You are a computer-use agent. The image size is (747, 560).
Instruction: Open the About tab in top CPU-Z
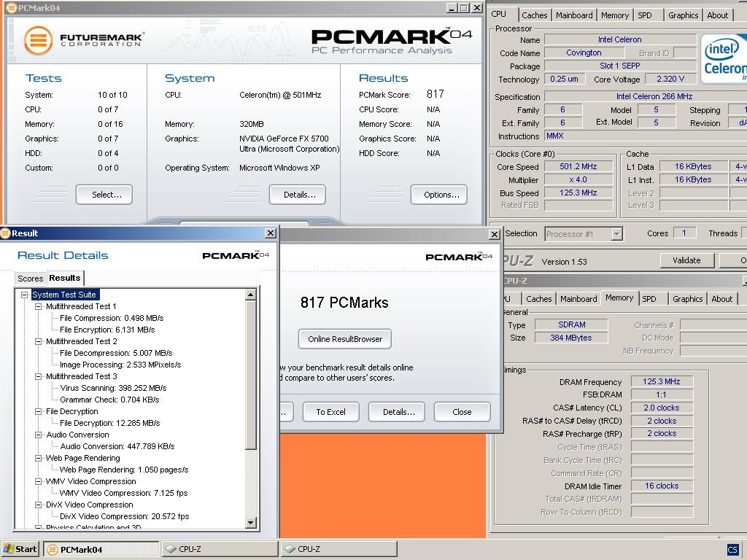(x=718, y=15)
